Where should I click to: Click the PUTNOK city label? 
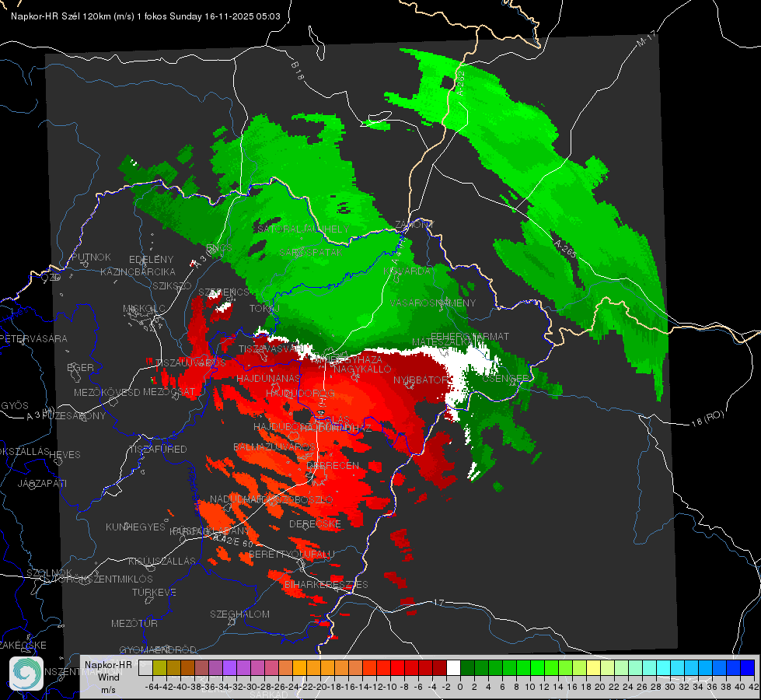coord(91,257)
